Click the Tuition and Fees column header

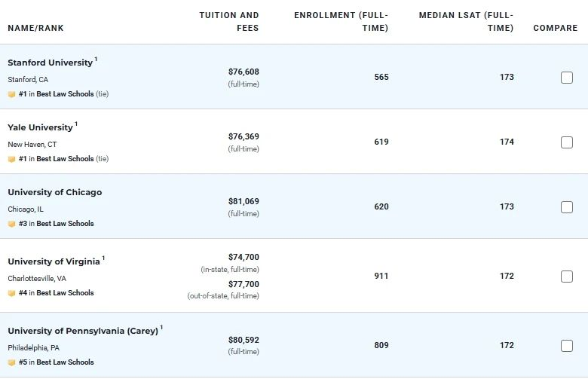[x=229, y=21]
